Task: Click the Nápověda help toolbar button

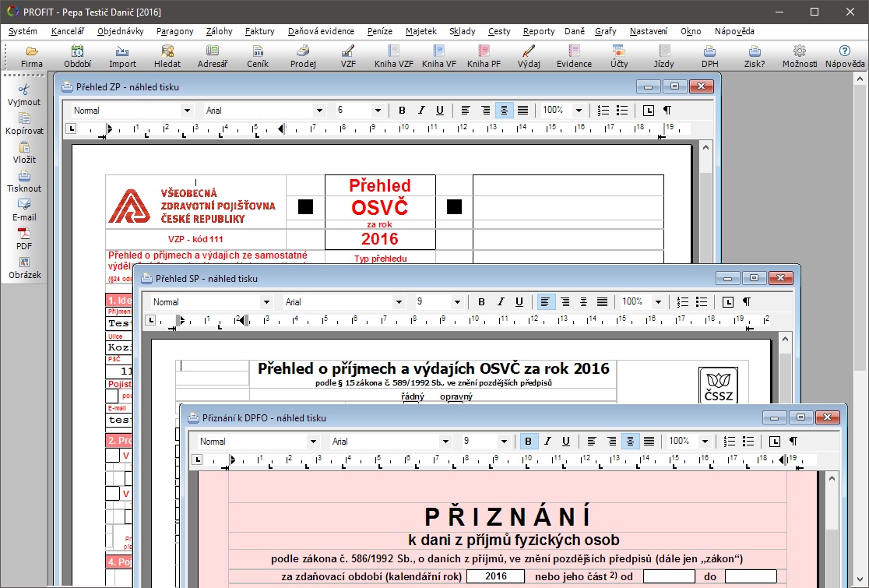Action: (x=845, y=56)
